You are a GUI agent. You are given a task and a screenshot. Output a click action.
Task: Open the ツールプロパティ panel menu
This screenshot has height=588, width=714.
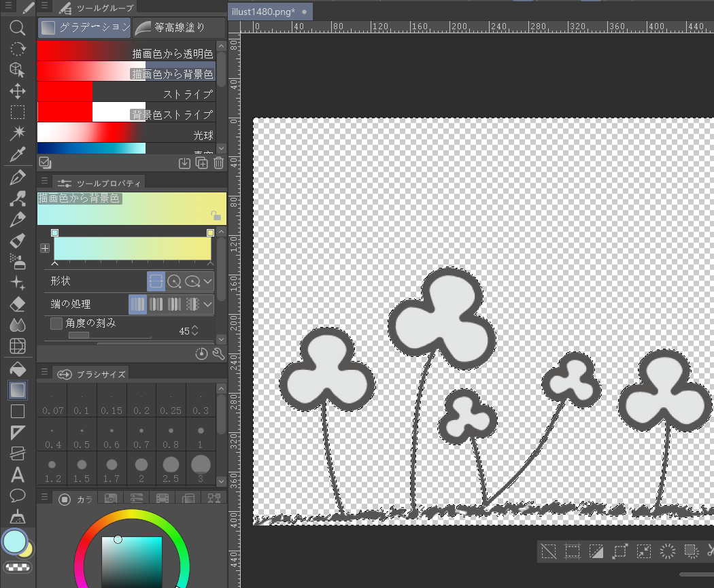coord(44,181)
